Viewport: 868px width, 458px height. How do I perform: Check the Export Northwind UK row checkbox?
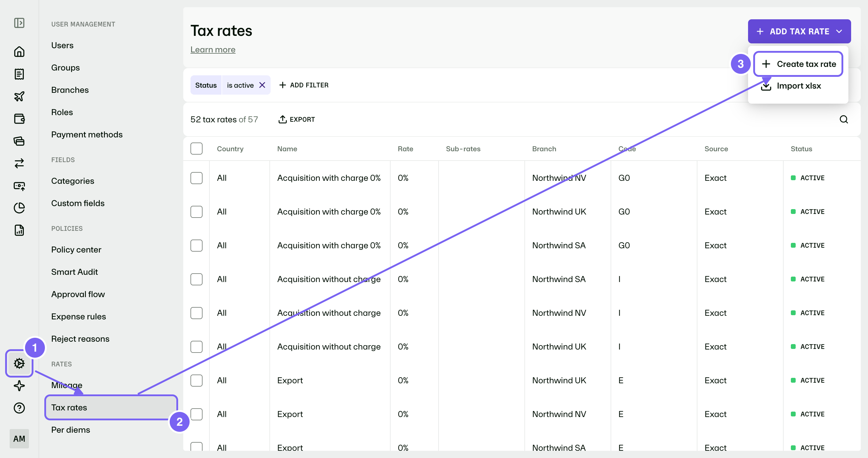point(197,380)
